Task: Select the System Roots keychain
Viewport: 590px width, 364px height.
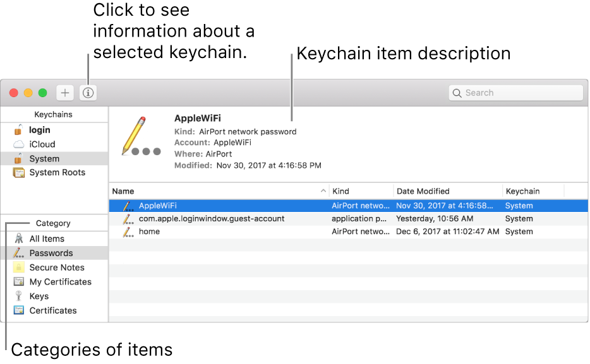Action: tap(54, 172)
